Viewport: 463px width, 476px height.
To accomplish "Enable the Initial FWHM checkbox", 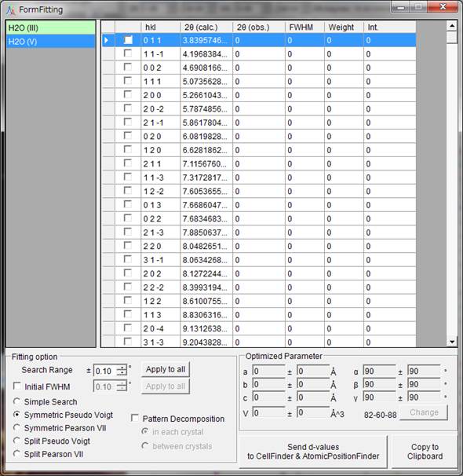I will (x=17, y=386).
